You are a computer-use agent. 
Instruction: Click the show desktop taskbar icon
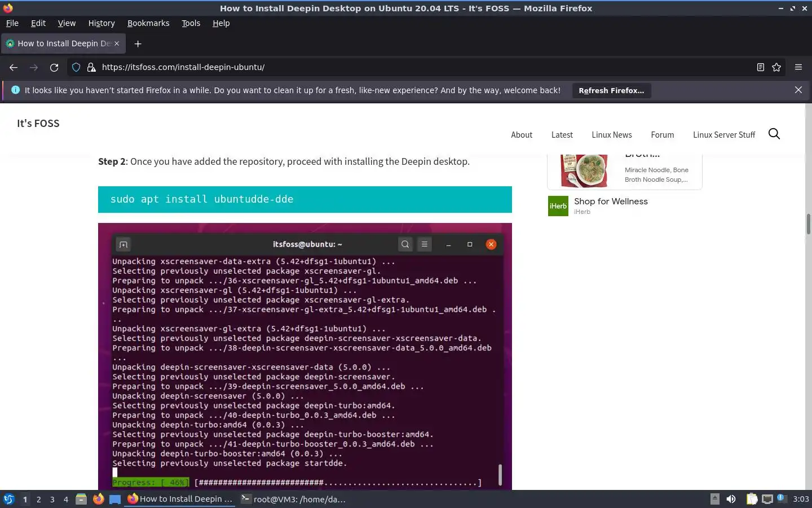pyautogui.click(x=115, y=499)
